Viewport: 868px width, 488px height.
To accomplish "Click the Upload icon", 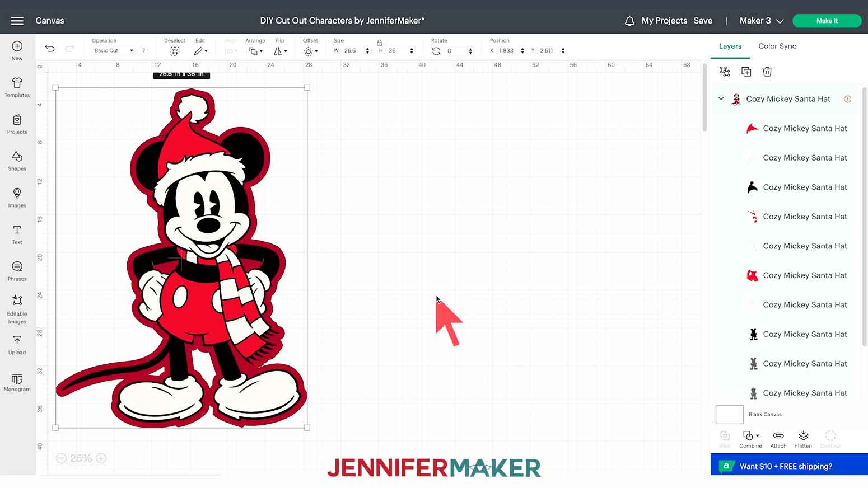I will (x=17, y=340).
